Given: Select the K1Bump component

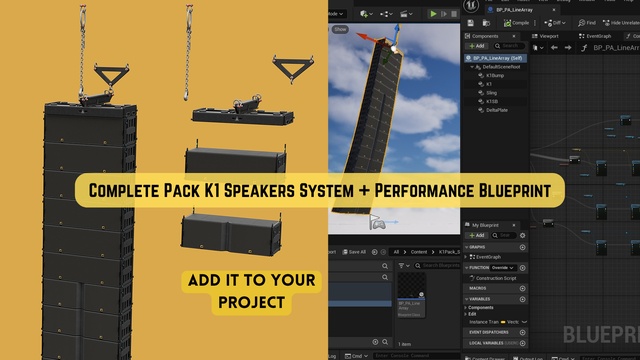Looking at the screenshot, I should 495,76.
